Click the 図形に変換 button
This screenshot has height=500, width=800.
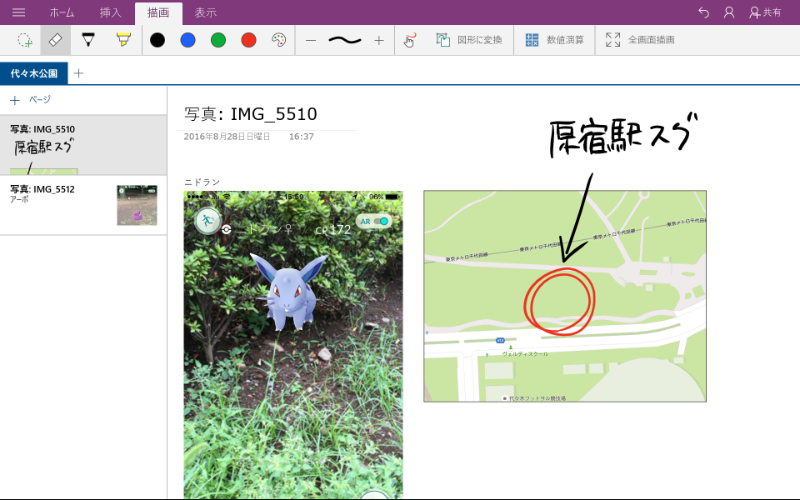click(468, 40)
